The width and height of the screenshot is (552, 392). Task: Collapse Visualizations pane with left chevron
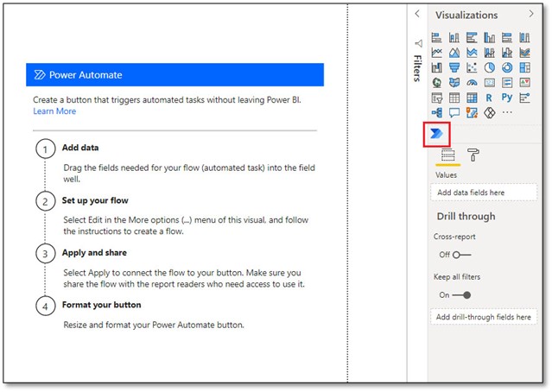tap(417, 14)
